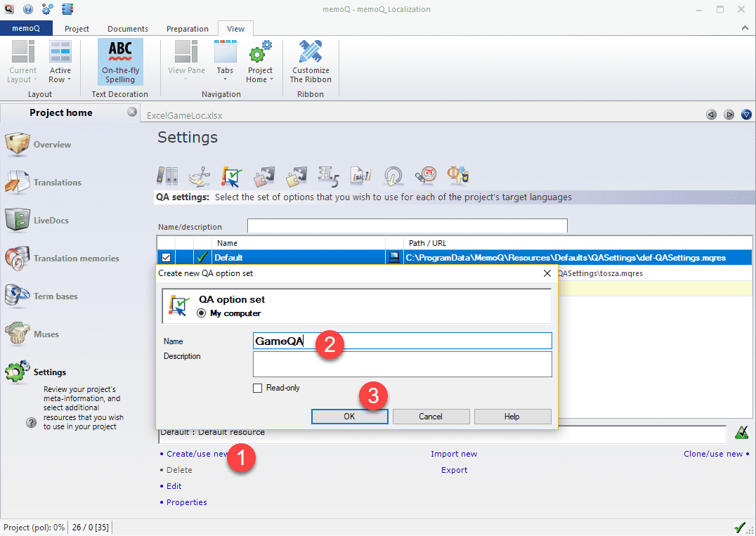Open the Term bases section

[41, 296]
